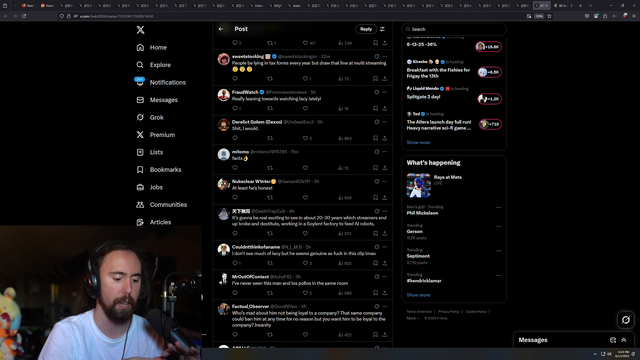The height and width of the screenshot is (360, 640).
Task: Open more options on Couldntthinkofaname reply
Action: (384, 247)
